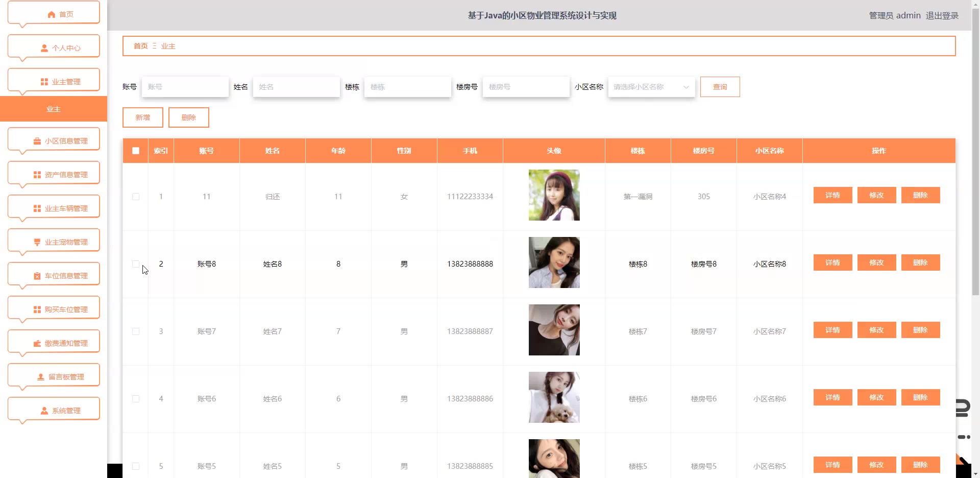This screenshot has height=478, width=980.
Task: Click the icon beside 业主宠物管理
Action: (x=37, y=242)
